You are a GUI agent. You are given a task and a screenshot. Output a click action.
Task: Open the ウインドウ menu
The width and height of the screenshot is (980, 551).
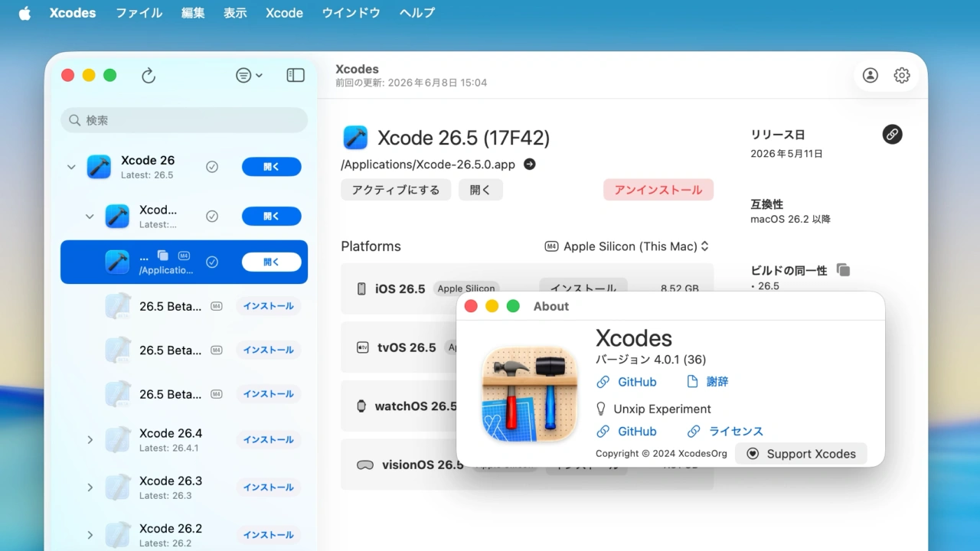(x=351, y=13)
